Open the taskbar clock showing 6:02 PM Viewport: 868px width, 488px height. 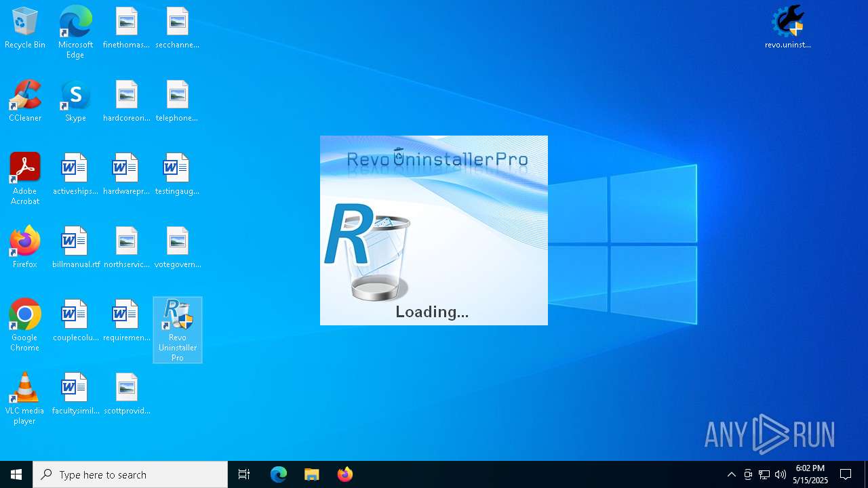[x=810, y=474]
